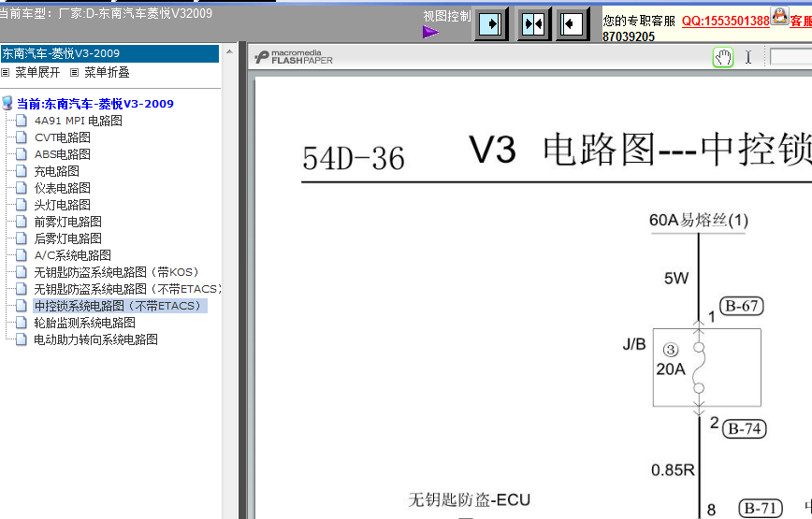Viewport: 812px width, 519px height.
Task: Click the QQ penguin customer service icon
Action: click(x=779, y=16)
